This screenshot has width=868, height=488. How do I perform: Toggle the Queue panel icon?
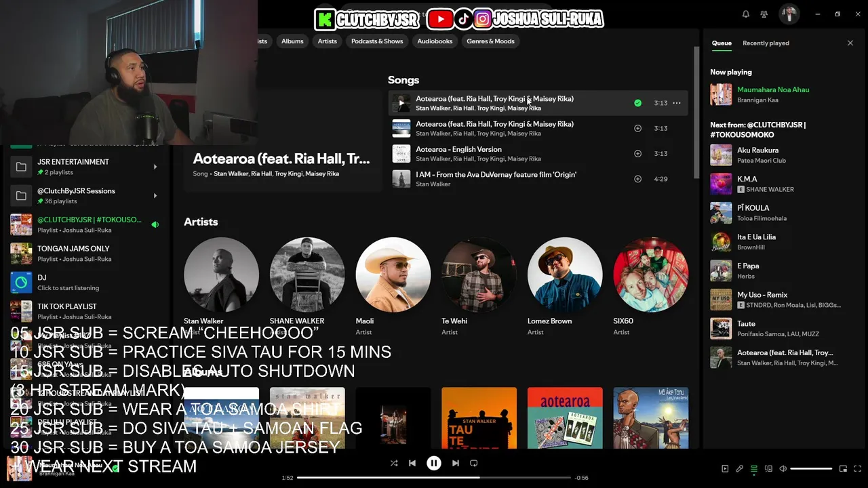click(754, 469)
